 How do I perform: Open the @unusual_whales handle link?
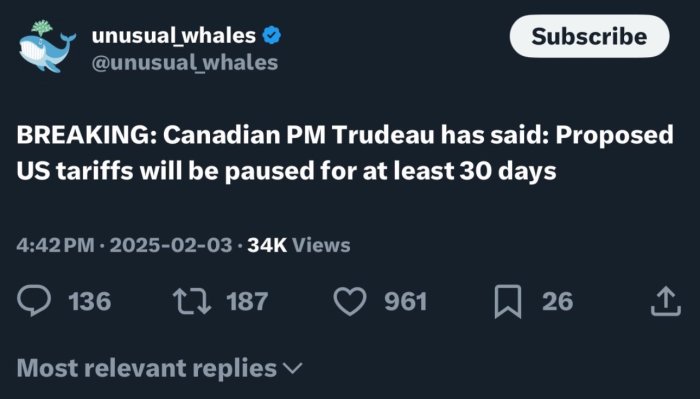coord(185,63)
